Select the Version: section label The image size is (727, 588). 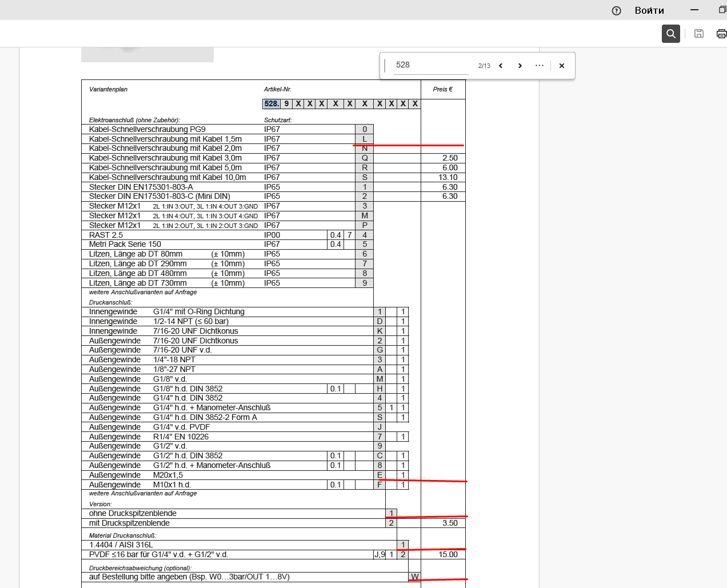[101, 504]
